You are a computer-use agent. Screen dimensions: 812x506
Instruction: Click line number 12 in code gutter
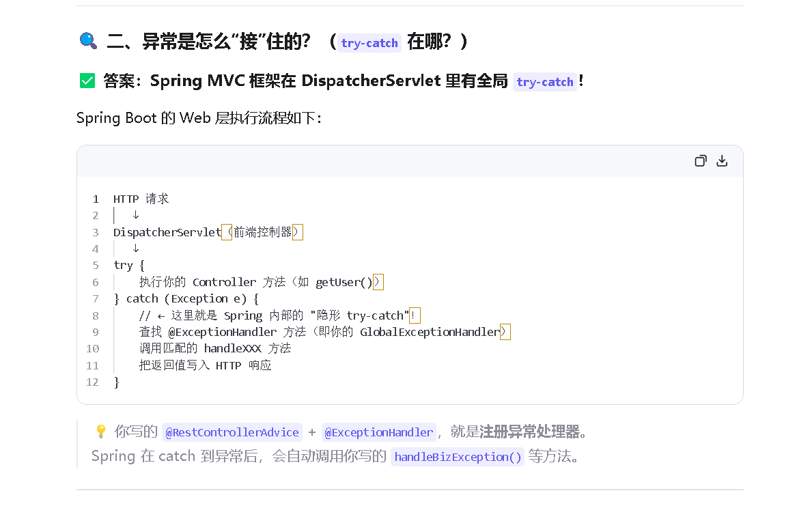[92, 382]
